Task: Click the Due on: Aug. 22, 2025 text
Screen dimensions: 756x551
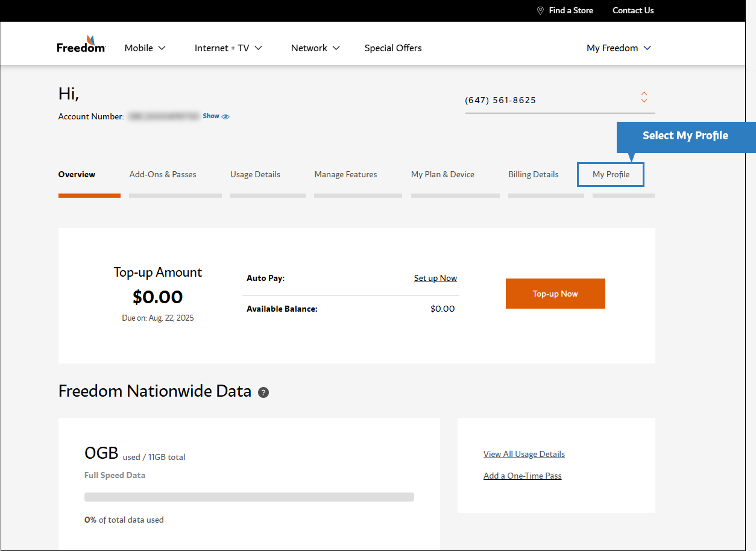Action: click(x=158, y=318)
